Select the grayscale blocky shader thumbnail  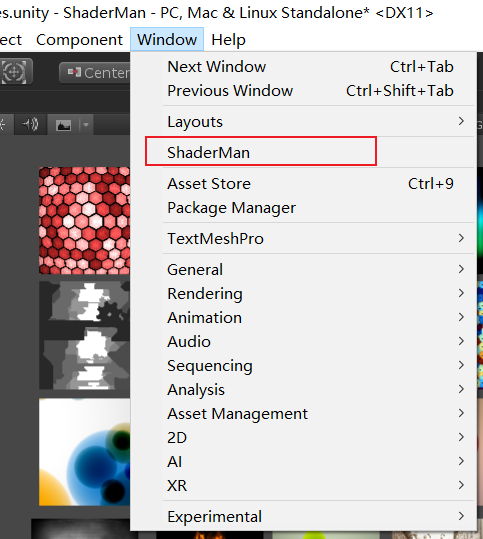click(85, 336)
